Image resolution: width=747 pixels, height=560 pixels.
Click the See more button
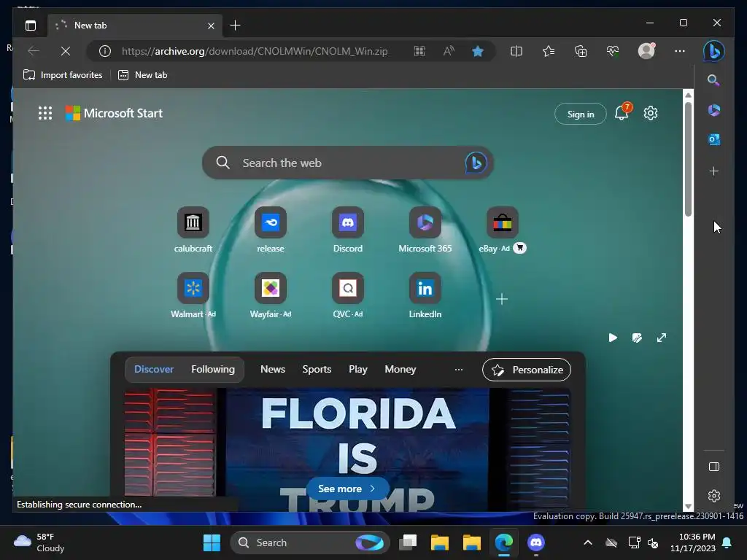coord(347,489)
